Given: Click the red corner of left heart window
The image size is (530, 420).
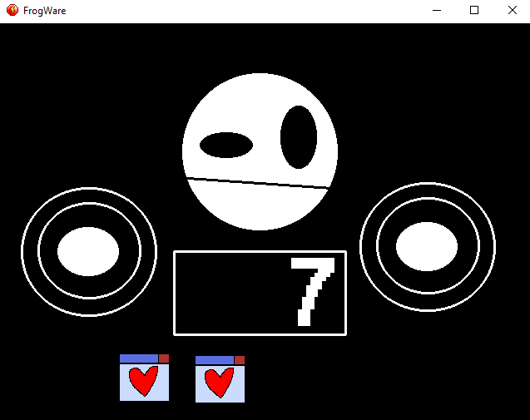Looking at the screenshot, I should [164, 358].
